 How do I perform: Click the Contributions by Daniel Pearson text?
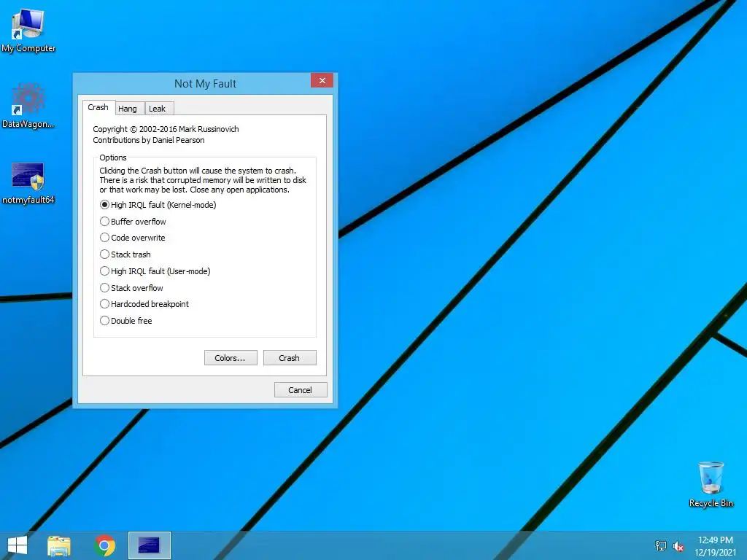[x=149, y=140]
